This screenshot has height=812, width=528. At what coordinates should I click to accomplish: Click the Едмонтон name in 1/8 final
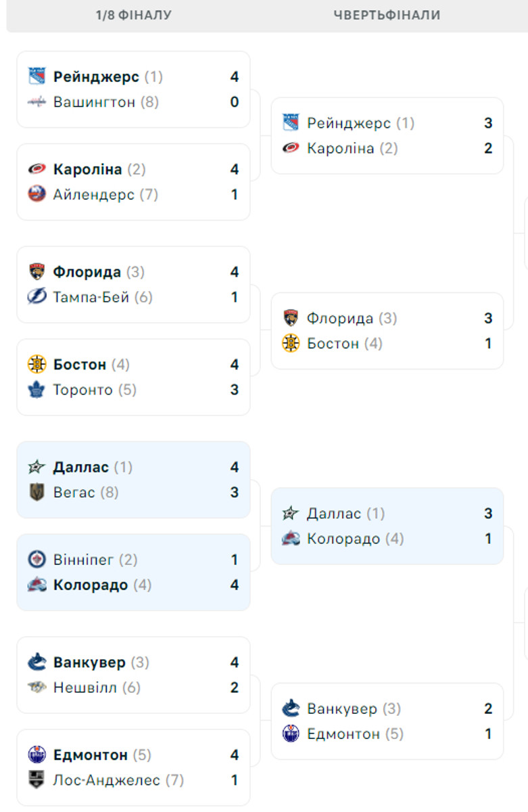point(91,755)
